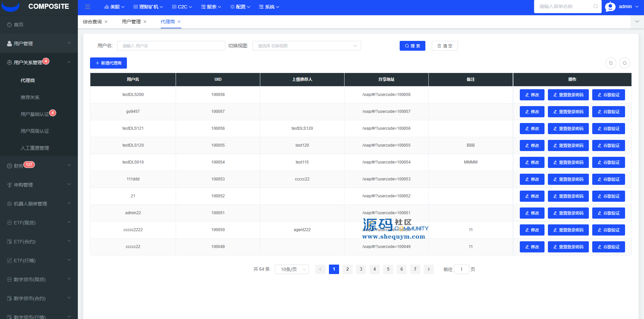The height and width of the screenshot is (319, 644).
Task: Close the 用户管理 tab
Action: [x=145, y=22]
